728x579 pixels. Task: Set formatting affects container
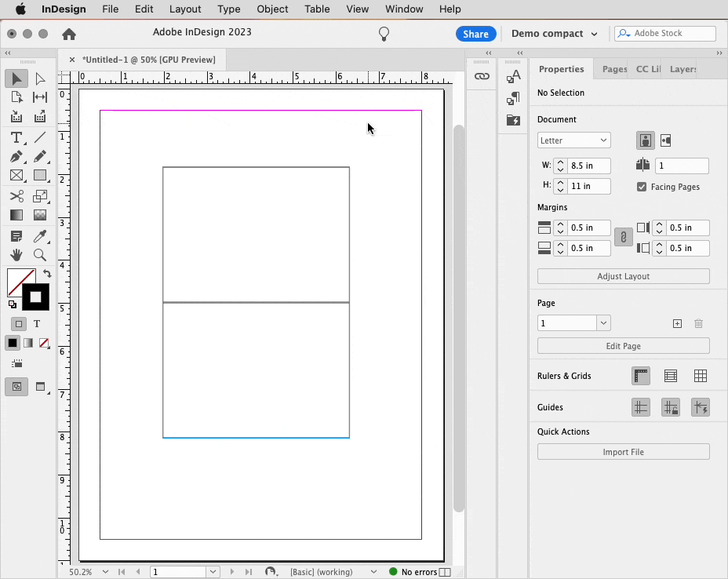[19, 324]
